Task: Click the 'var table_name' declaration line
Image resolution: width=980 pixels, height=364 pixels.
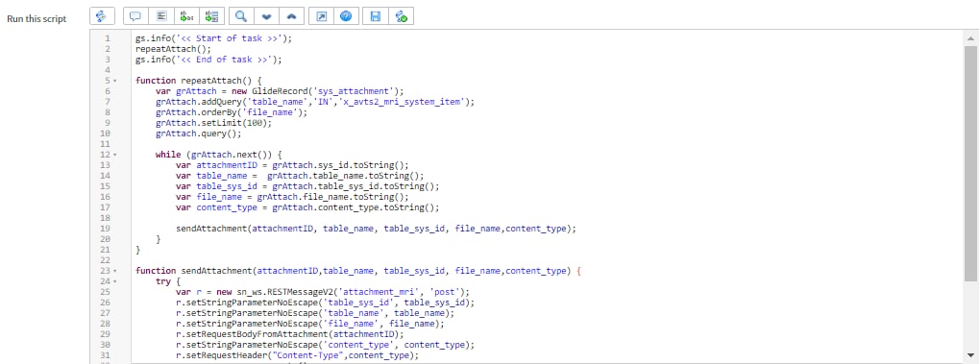Action: tap(300, 176)
